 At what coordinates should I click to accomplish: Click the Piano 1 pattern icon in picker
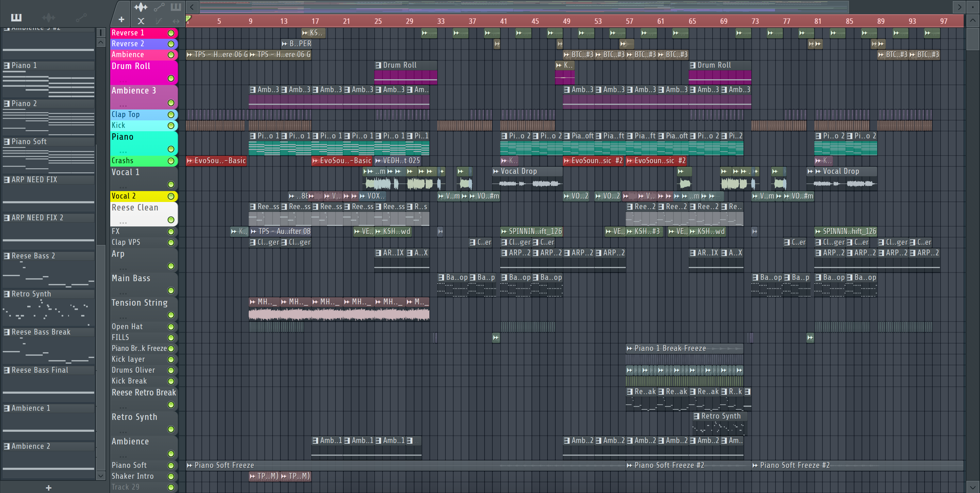[6, 65]
